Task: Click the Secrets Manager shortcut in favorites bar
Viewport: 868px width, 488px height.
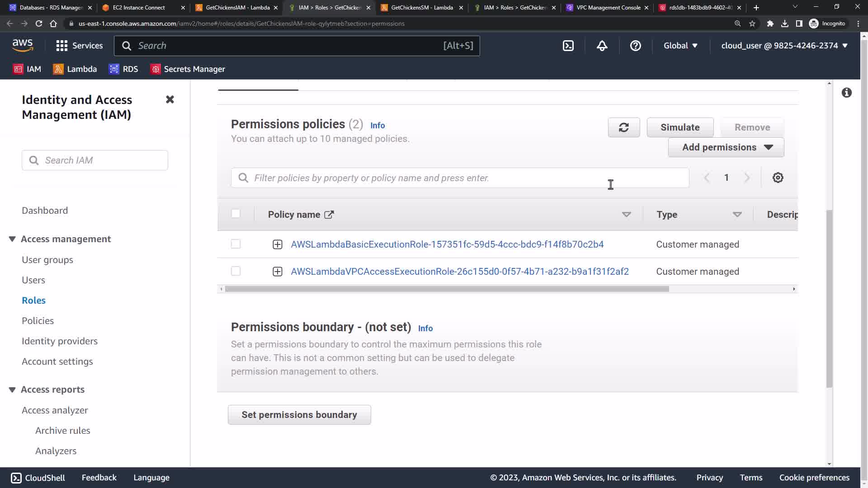Action: coord(188,69)
